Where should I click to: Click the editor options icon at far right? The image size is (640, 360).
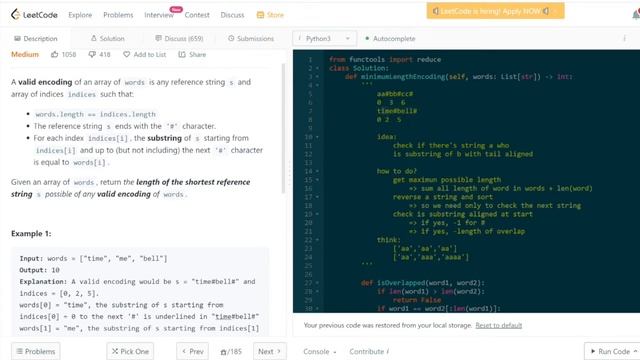click(624, 39)
